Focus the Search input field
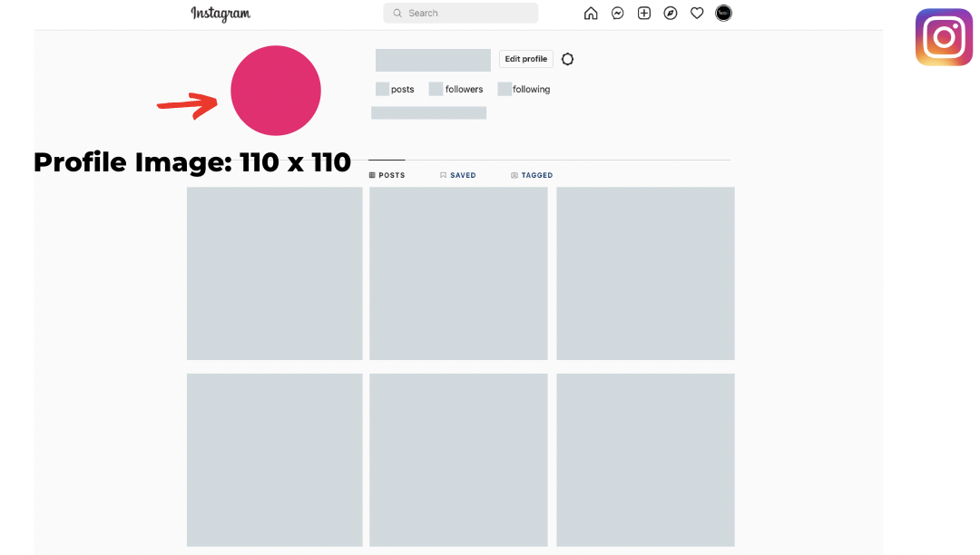The width and height of the screenshot is (980, 555). pos(461,13)
